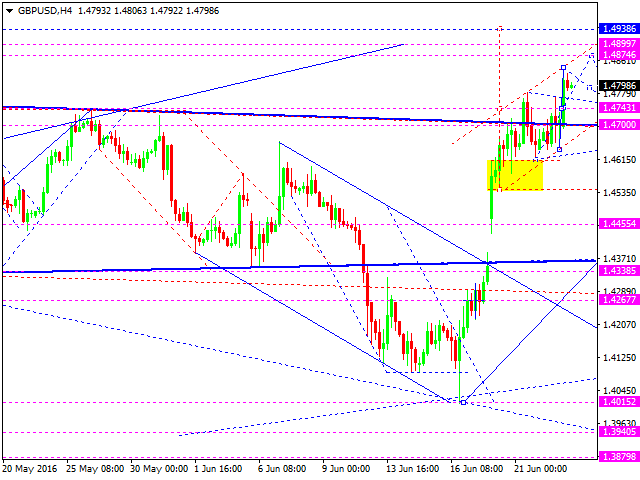This screenshot has width=640, height=480.
Task: Click the top anchor square of the blue vertical line
Action: (563, 67)
